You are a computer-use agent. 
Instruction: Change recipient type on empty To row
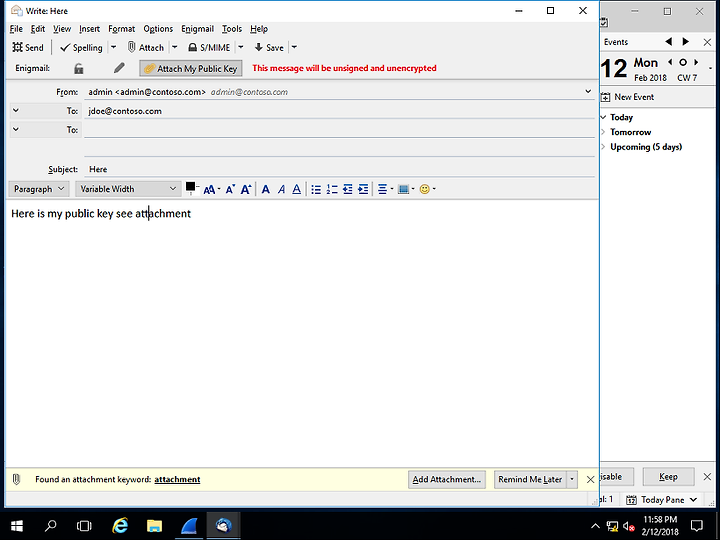[16, 129]
